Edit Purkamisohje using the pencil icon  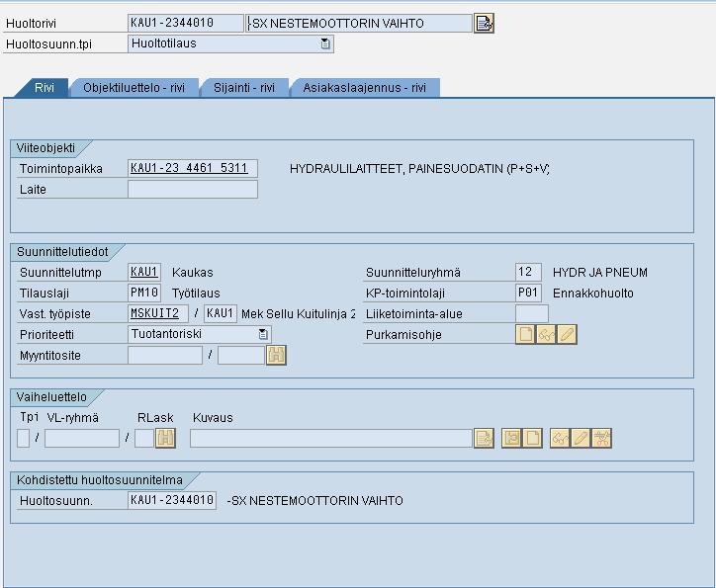click(x=567, y=334)
